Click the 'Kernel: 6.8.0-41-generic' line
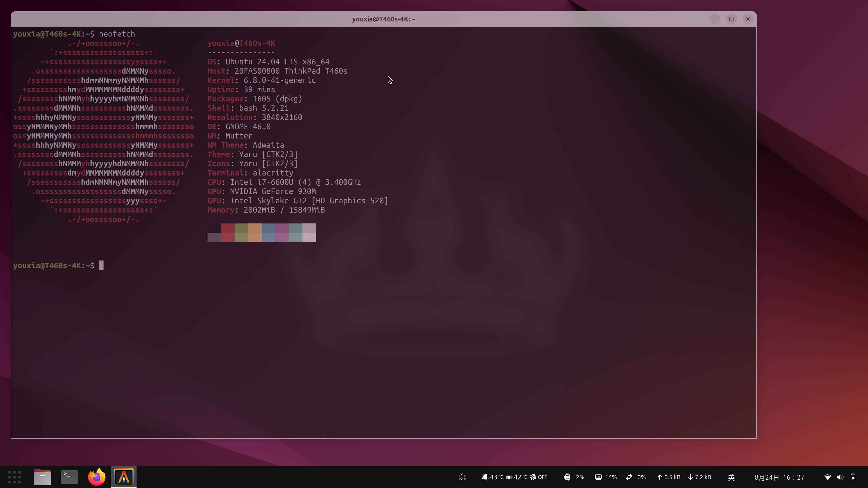 262,80
